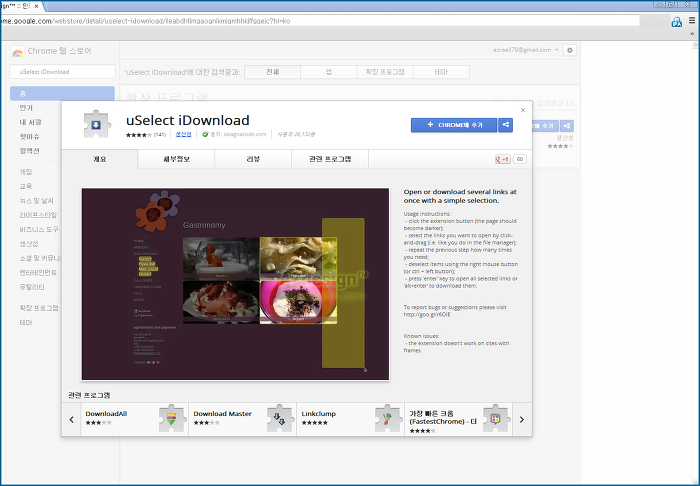Screen dimensions: 700x486
Task: Click the Download Master extension icon
Action: [280, 419]
